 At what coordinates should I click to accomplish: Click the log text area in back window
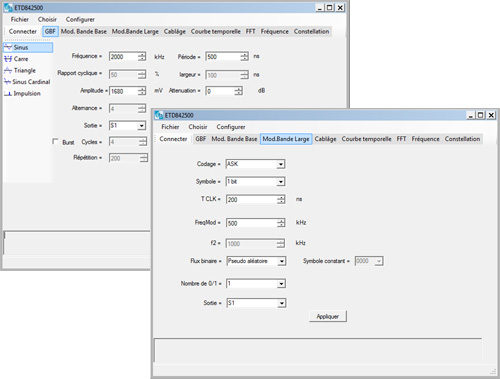77,243
